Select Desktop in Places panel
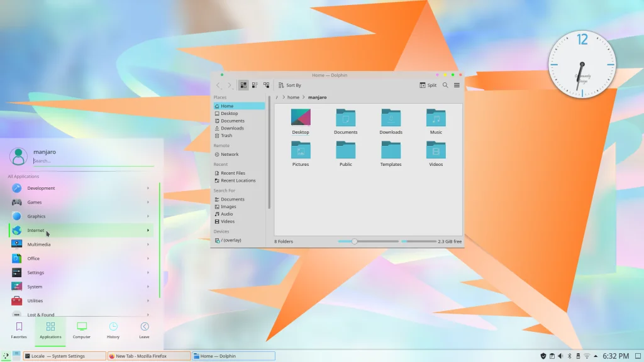 [239, 113]
